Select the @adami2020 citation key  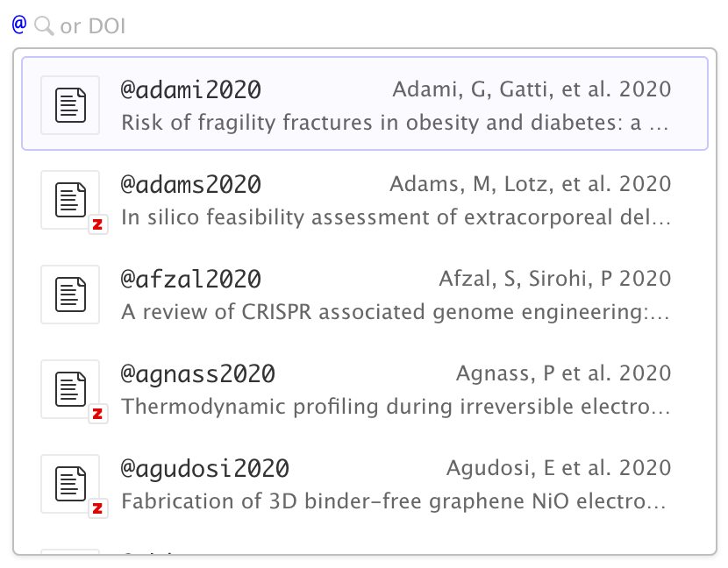coord(190,90)
